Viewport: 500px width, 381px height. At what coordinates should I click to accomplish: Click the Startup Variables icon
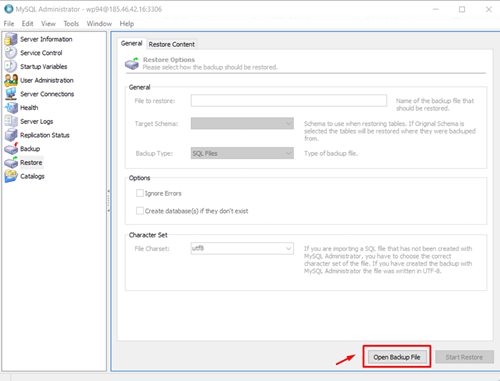point(11,66)
